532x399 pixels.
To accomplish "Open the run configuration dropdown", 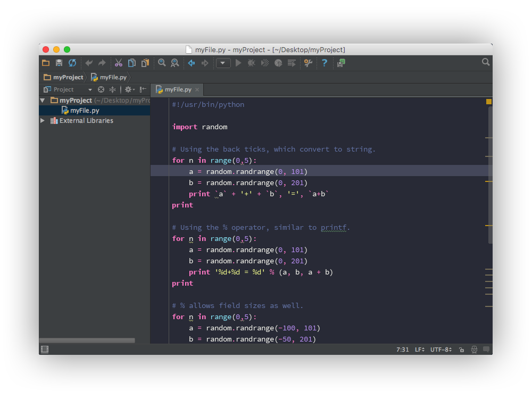I will pyautogui.click(x=223, y=63).
